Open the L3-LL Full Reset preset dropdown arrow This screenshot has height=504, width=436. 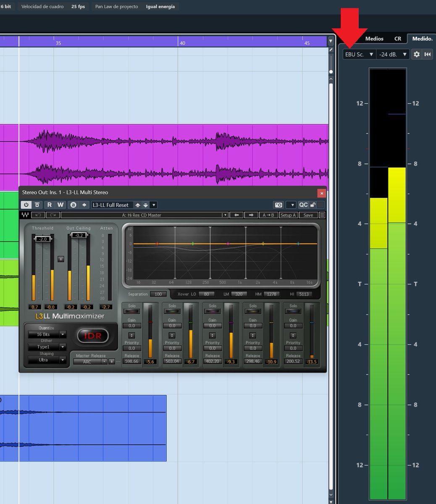[154, 205]
